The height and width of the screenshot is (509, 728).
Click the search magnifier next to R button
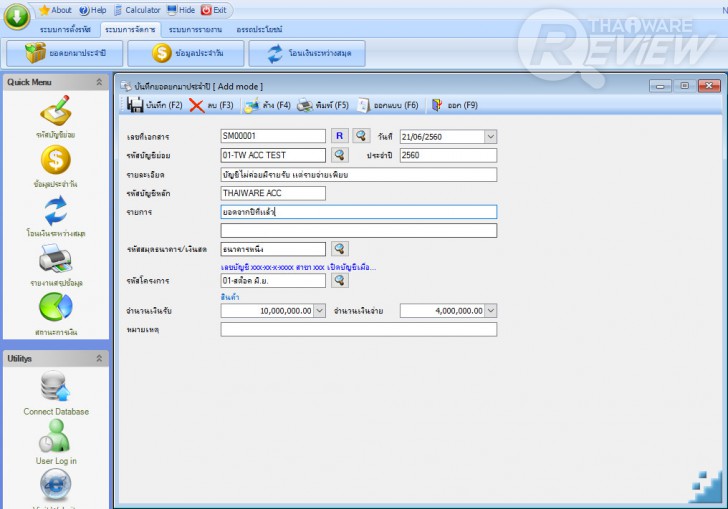click(x=361, y=136)
